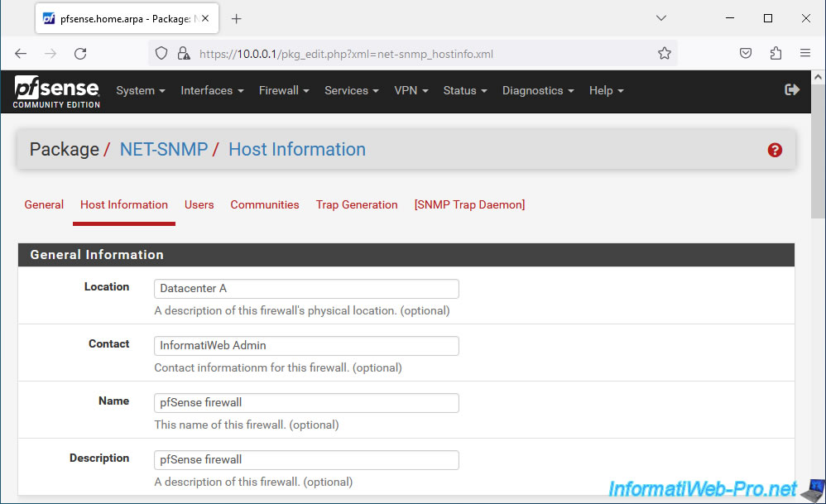826x504 pixels.
Task: Click the page vertical scrollbar thumb
Action: click(818, 151)
